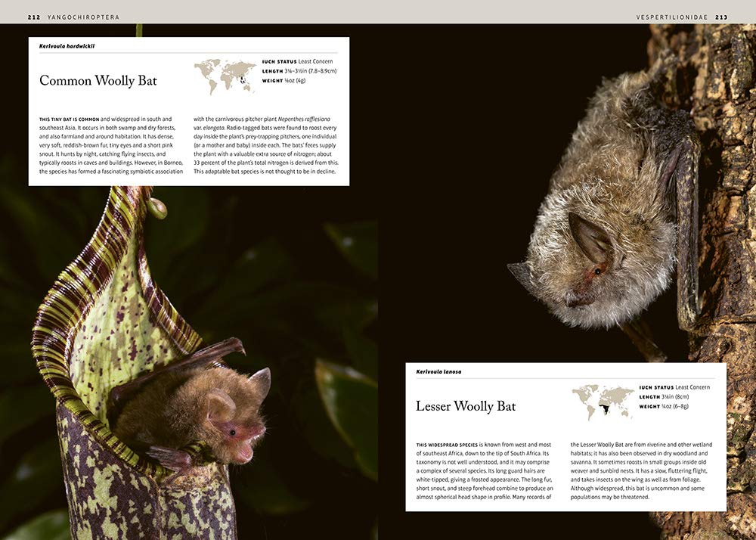Click the Lesser Woolly Bat heading
The height and width of the screenshot is (540, 756).
(x=466, y=406)
